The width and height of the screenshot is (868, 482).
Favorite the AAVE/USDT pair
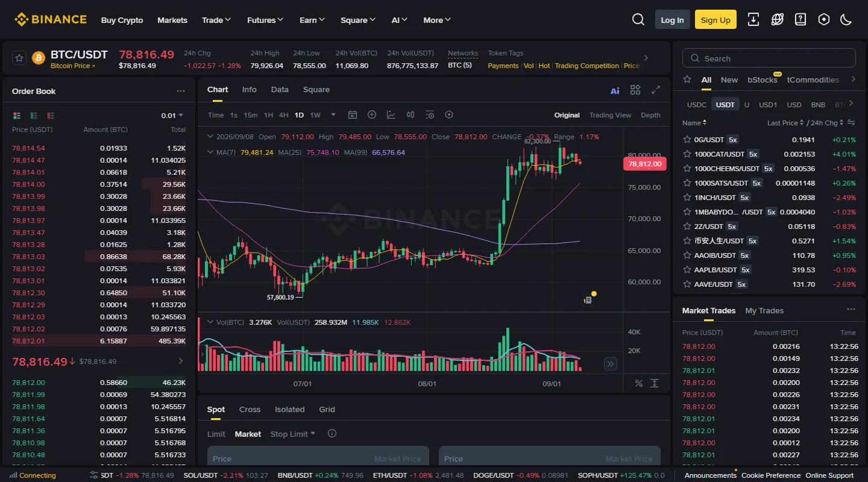click(x=687, y=284)
